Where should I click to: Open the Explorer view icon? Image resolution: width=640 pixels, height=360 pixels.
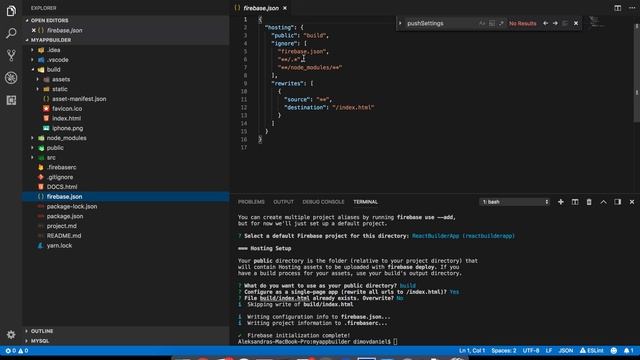(11, 11)
